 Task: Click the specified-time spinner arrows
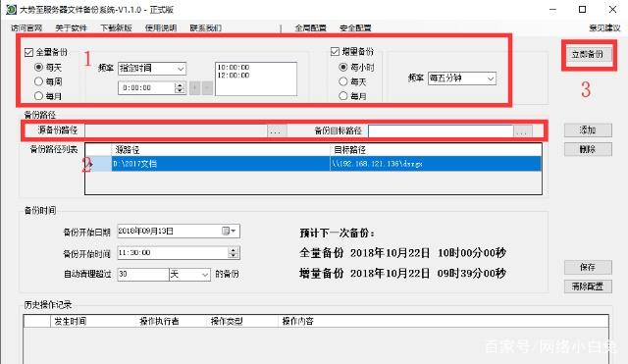pyautogui.click(x=181, y=87)
